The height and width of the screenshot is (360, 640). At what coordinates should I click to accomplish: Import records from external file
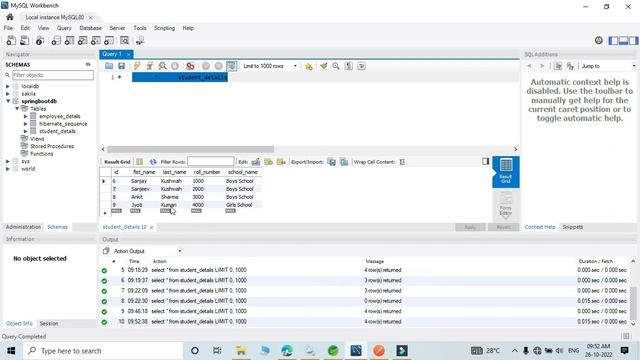(344, 162)
